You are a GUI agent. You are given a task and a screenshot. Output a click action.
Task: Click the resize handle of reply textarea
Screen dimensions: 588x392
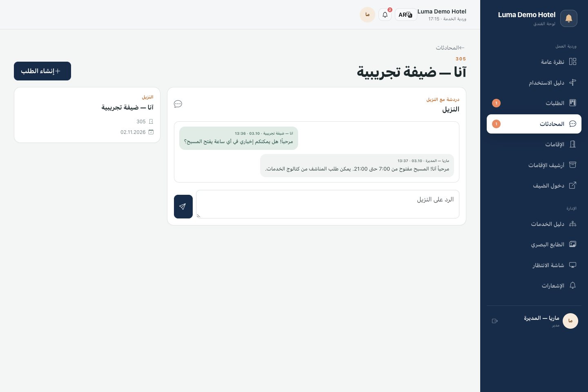click(199, 216)
